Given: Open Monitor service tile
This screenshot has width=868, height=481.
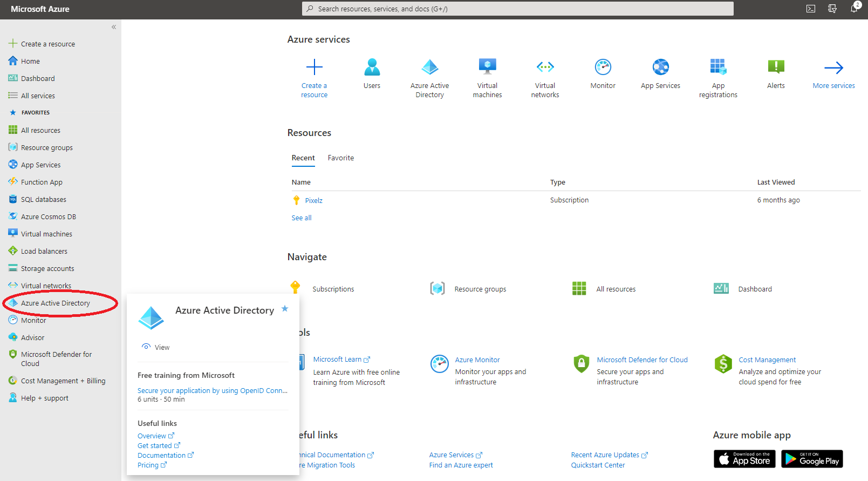Looking at the screenshot, I should click(x=603, y=74).
